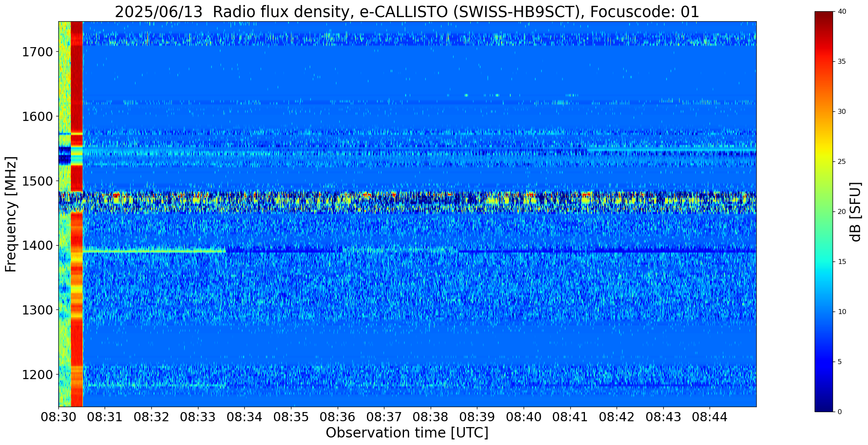Click the 1400 frequency tick label
Image resolution: width=868 pixels, height=445 pixels.
[37, 246]
